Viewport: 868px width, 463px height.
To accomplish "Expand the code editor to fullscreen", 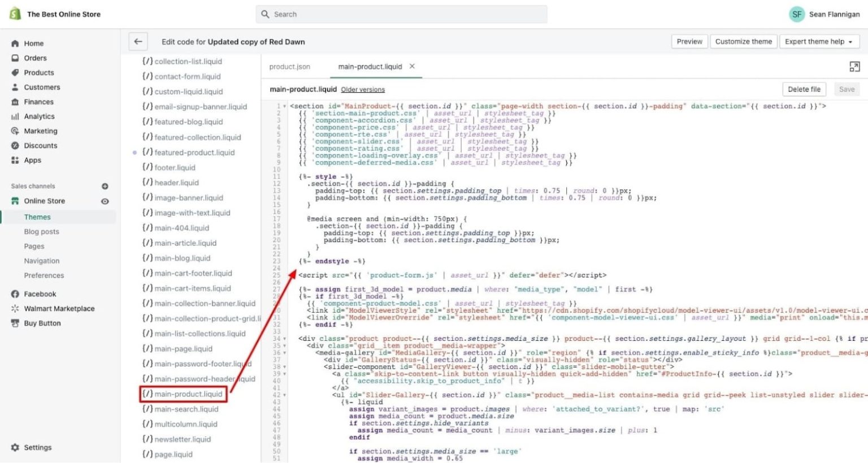I will coord(855,66).
